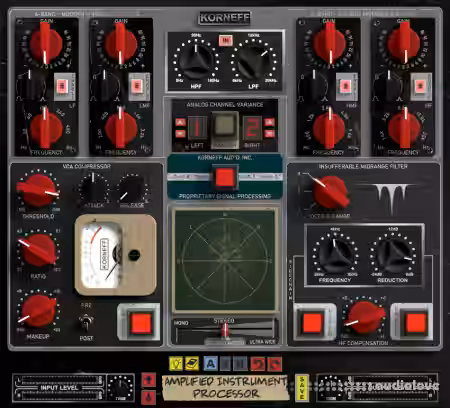Click the compressor Ratio knob
Image resolution: width=450 pixels, height=408 pixels.
[38, 250]
